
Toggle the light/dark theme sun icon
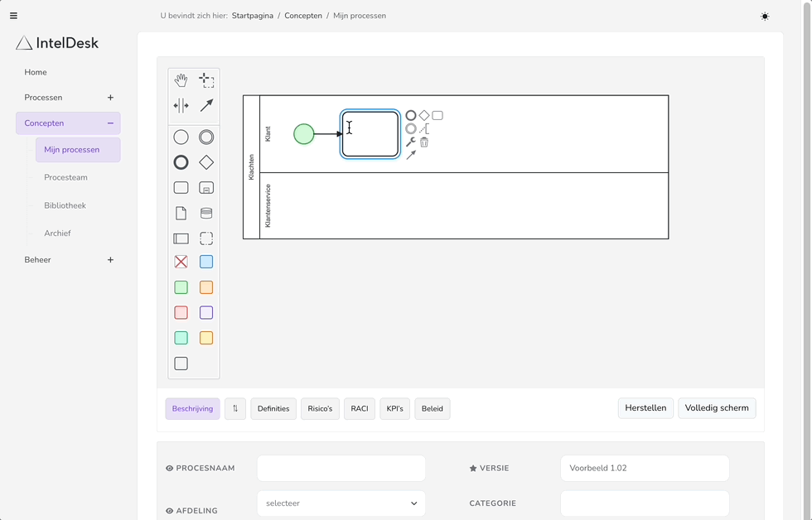pos(764,17)
